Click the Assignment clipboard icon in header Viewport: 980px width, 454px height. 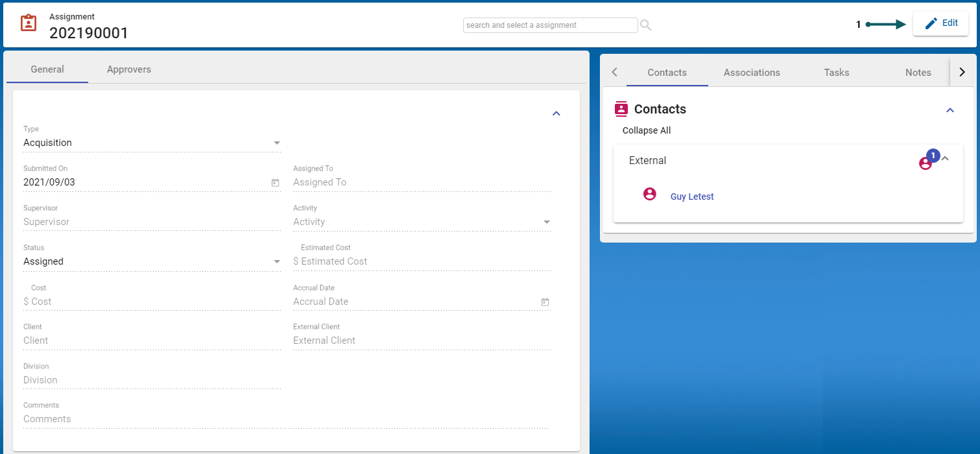(x=29, y=23)
